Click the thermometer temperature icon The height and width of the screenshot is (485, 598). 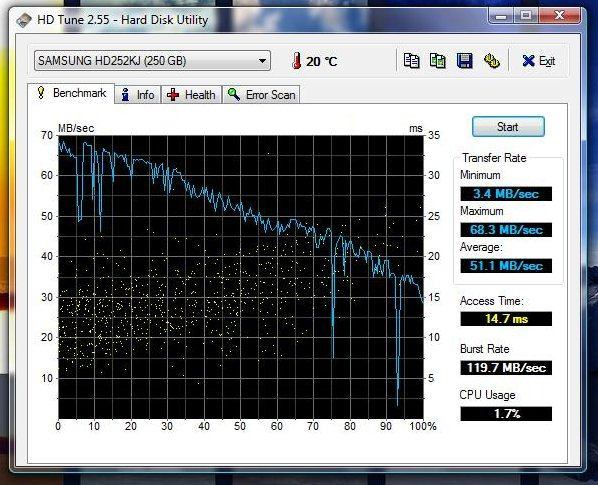coord(297,61)
